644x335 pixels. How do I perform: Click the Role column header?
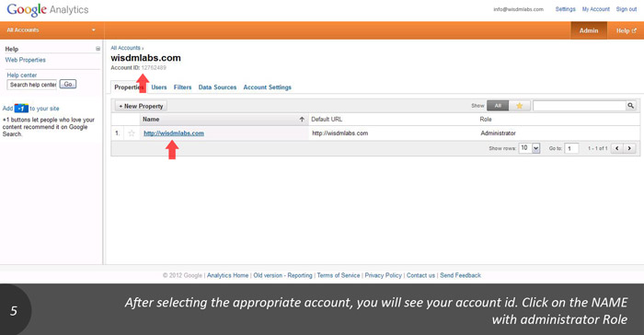(x=486, y=120)
